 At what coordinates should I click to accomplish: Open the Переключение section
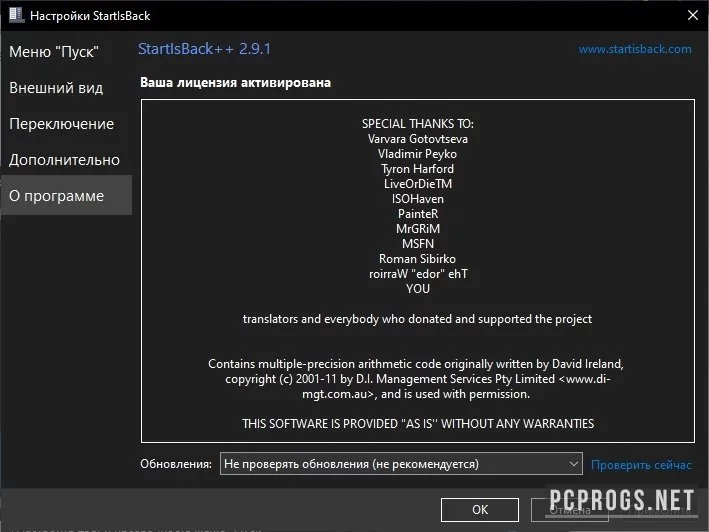(61, 124)
